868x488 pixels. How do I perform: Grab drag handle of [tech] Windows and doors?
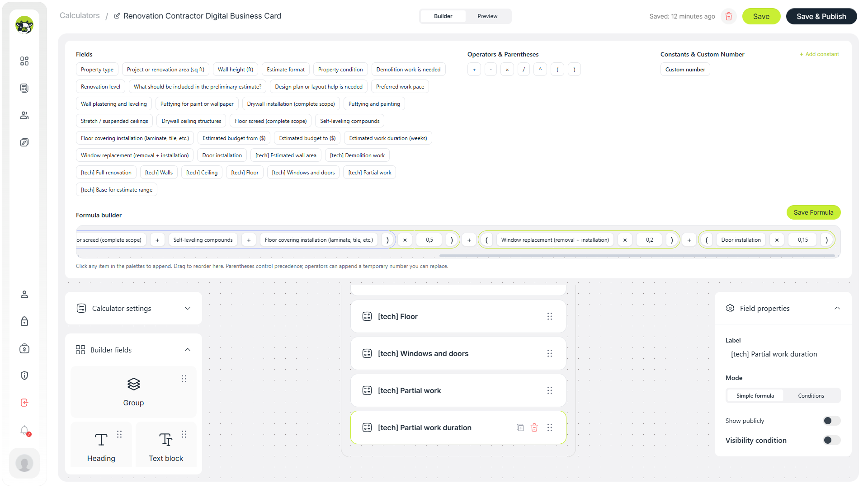(550, 353)
